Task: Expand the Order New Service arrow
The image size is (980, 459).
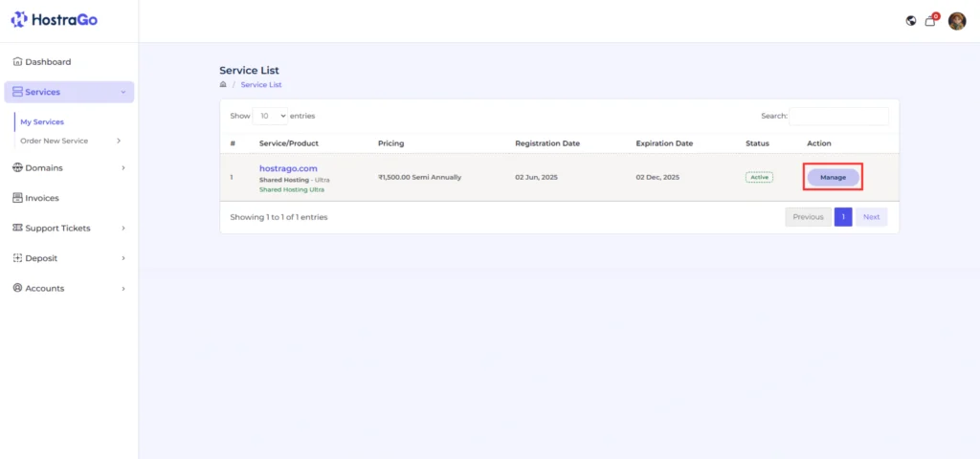Action: (119, 141)
